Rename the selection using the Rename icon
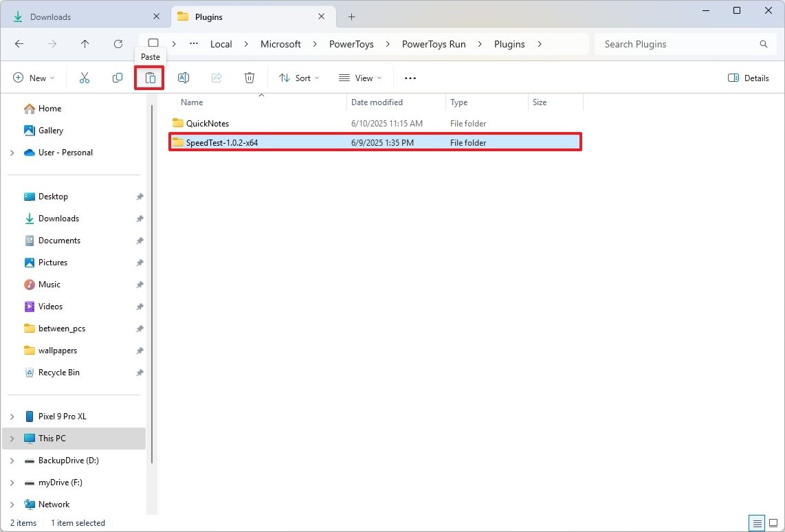The width and height of the screenshot is (785, 532). (x=183, y=78)
